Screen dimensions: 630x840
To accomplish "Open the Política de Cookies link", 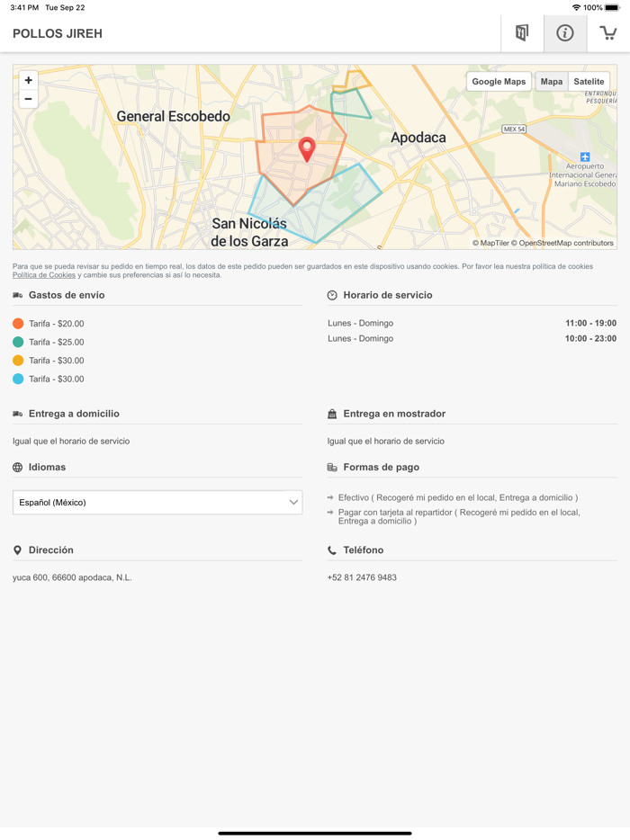I will coord(44,275).
